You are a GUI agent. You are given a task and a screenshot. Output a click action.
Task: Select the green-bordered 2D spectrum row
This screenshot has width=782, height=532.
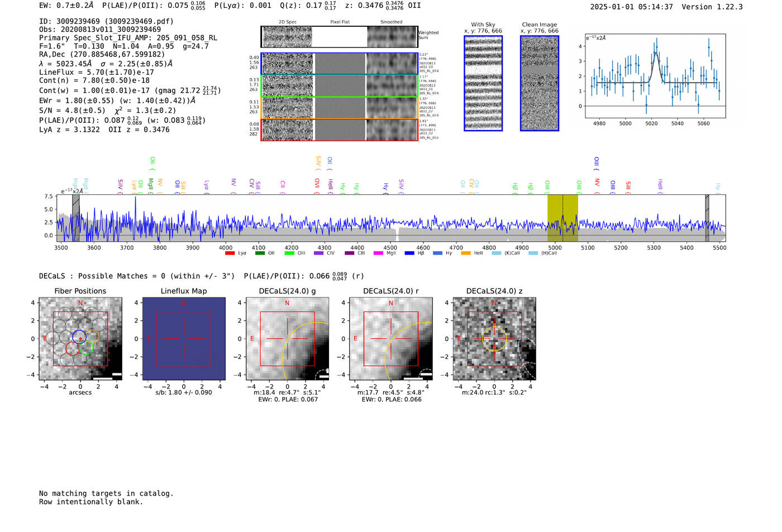pos(340,86)
